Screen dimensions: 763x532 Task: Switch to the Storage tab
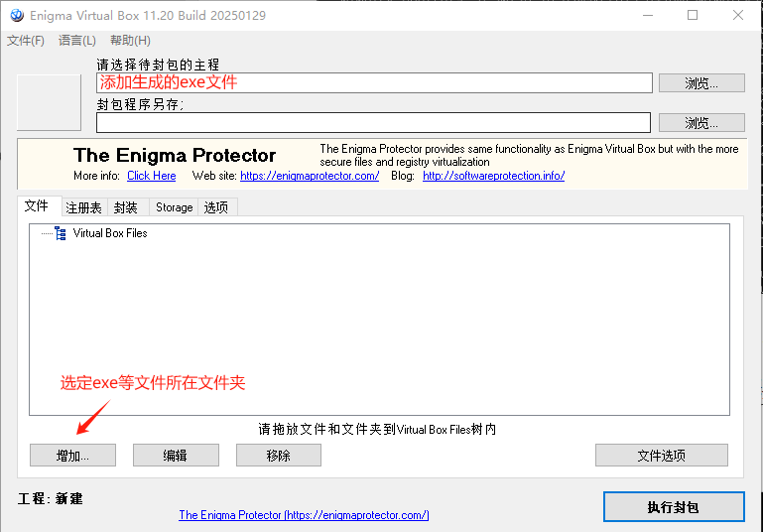coord(175,207)
